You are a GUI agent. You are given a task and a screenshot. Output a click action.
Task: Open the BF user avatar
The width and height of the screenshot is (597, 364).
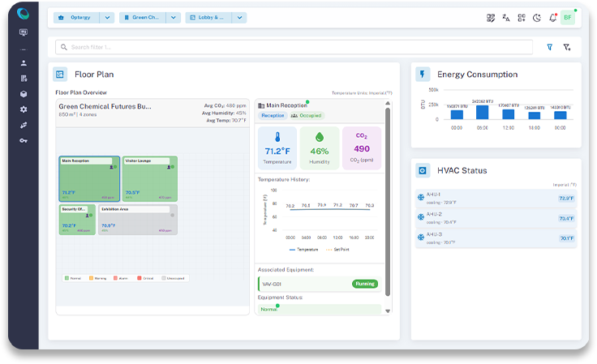coord(568,18)
